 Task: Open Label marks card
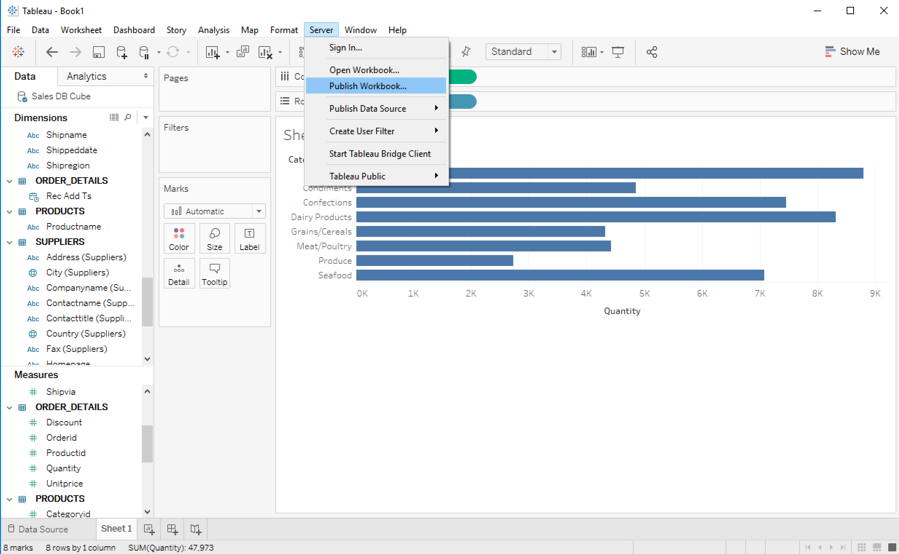pos(249,239)
